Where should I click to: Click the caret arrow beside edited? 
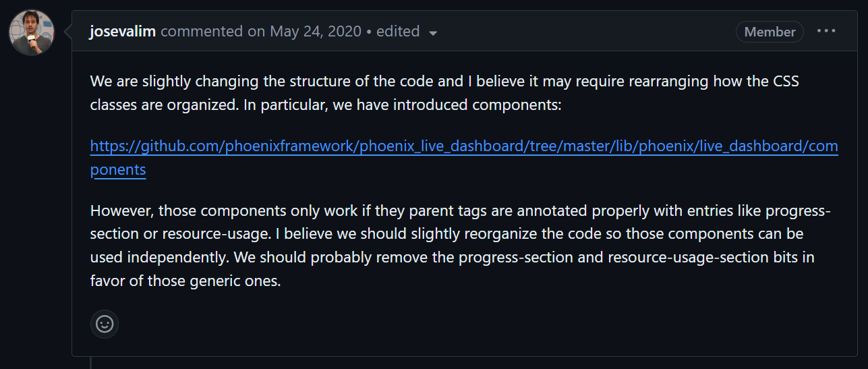[433, 32]
